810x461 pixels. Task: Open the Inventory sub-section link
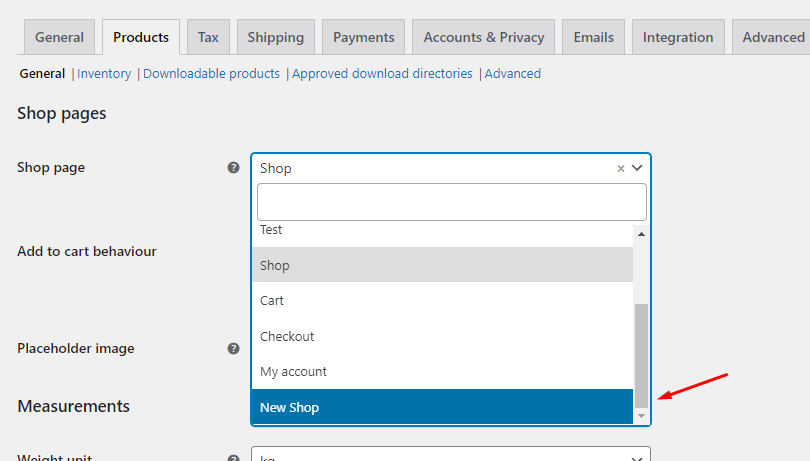tap(104, 73)
